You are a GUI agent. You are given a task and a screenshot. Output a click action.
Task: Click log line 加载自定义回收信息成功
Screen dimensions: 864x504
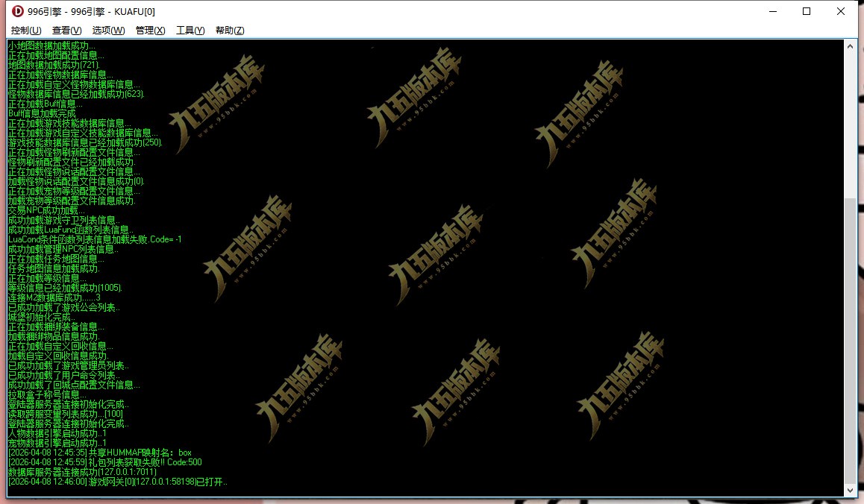coord(58,356)
